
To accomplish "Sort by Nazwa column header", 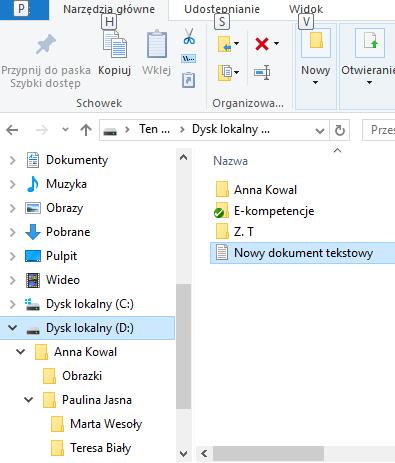I will (x=231, y=161).
